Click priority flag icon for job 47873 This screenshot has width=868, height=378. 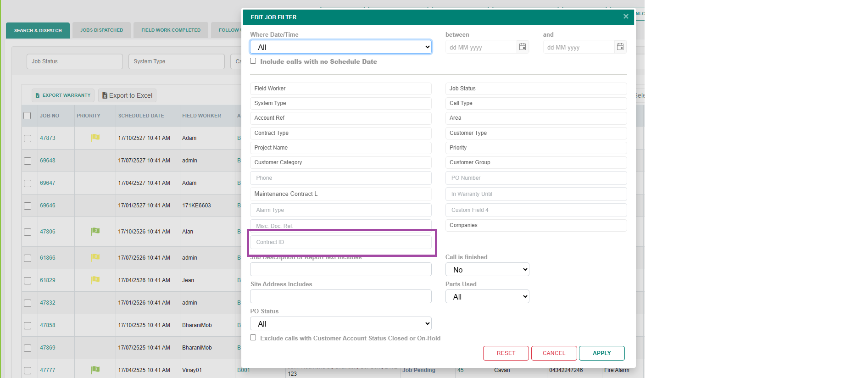coord(95,138)
